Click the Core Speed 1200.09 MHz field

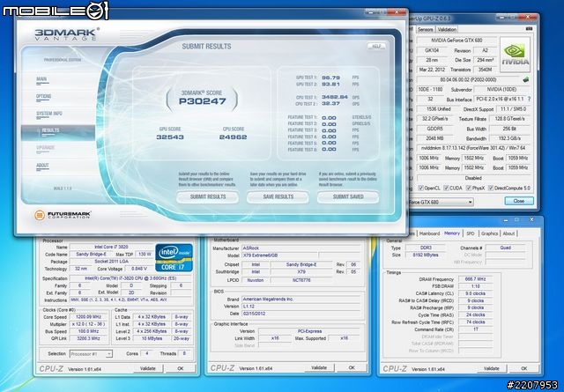88,317
